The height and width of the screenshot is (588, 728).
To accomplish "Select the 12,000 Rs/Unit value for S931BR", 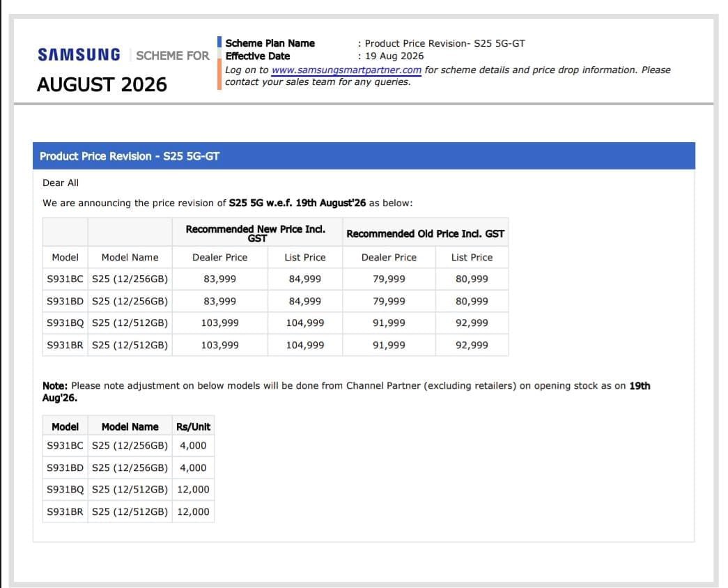I will tap(193, 511).
